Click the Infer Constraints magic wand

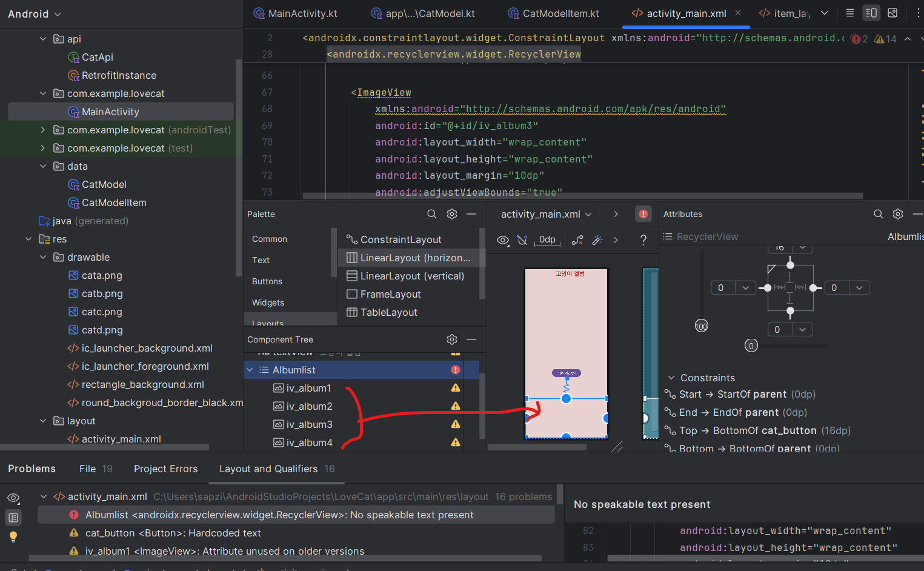tap(597, 240)
